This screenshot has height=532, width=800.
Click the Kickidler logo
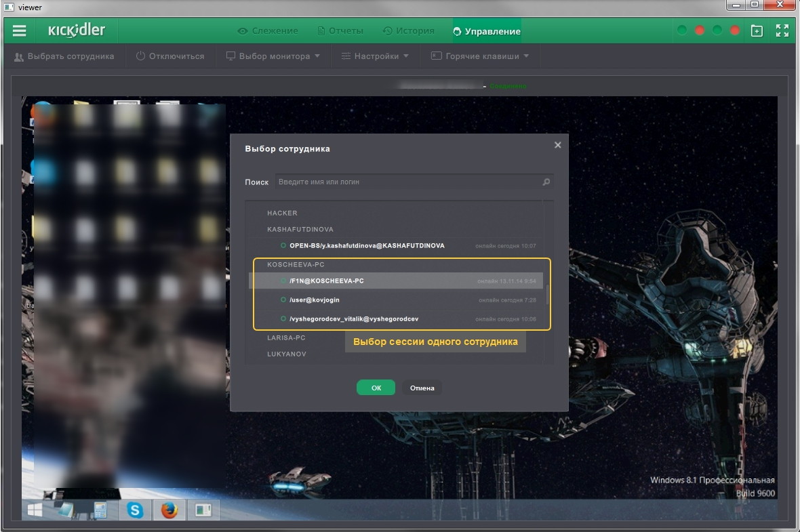(x=77, y=30)
